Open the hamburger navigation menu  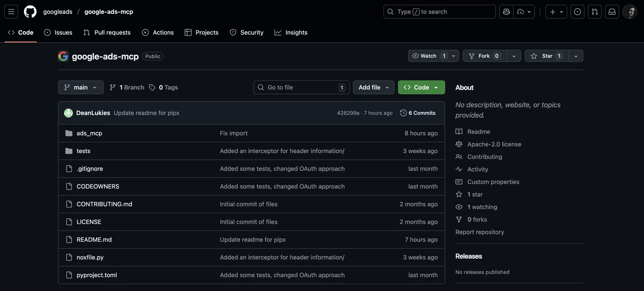[x=11, y=12]
